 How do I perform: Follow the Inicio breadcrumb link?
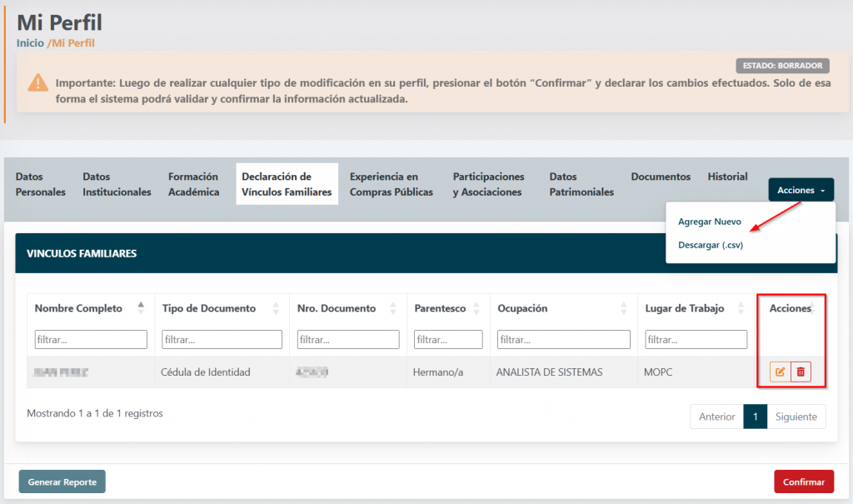tap(30, 43)
